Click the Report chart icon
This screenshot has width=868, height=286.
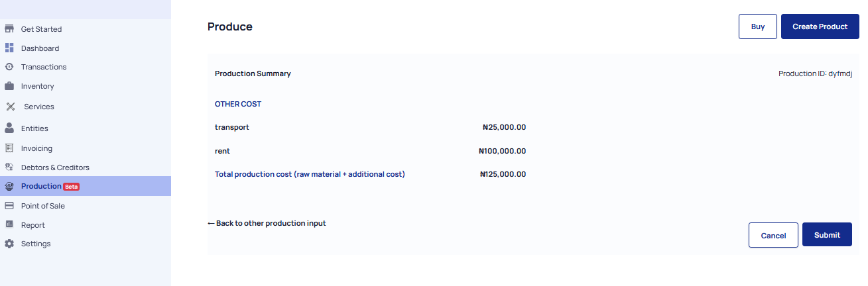[9, 225]
